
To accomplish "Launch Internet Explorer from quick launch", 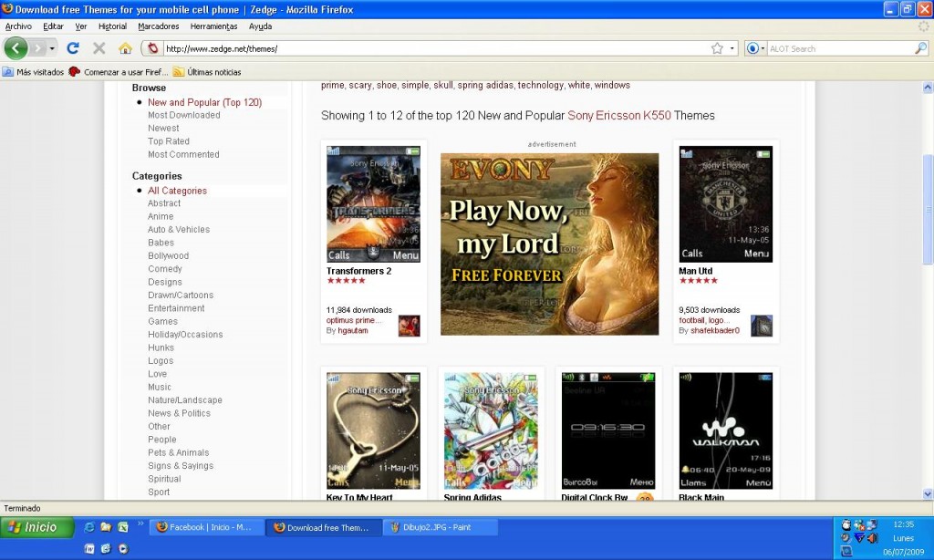I will click(x=89, y=527).
